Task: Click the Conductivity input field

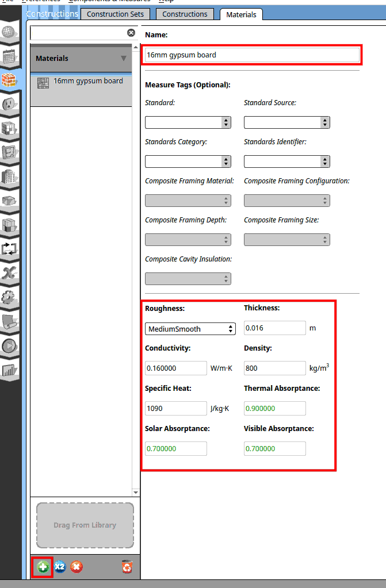Action: point(175,368)
